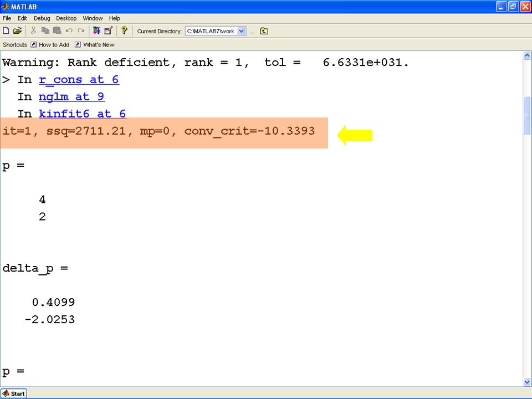Click the How to Add shortcut icon
Screen dimensions: 532x399
point(34,44)
